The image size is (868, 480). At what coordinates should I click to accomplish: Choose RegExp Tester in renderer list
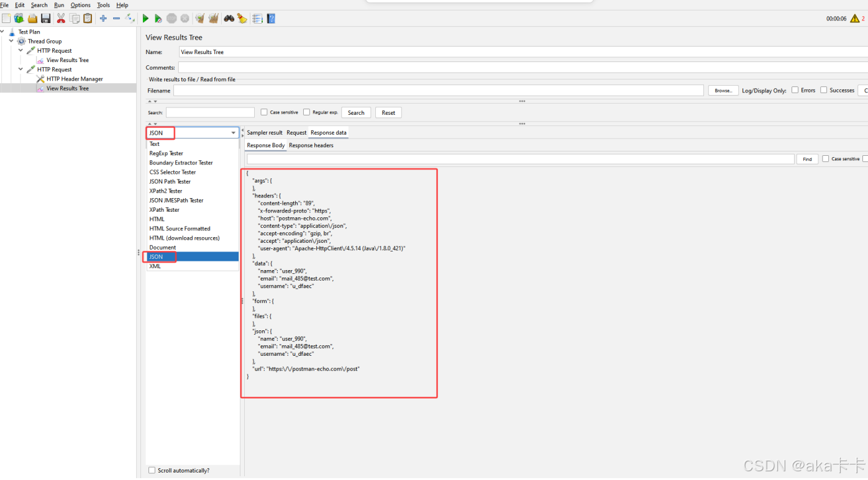pos(193,153)
